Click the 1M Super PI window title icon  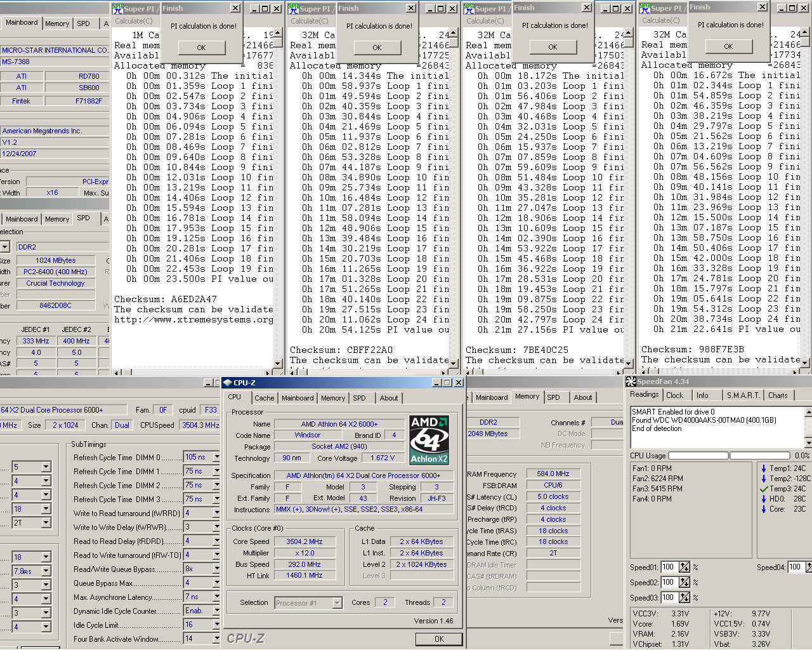click(117, 8)
